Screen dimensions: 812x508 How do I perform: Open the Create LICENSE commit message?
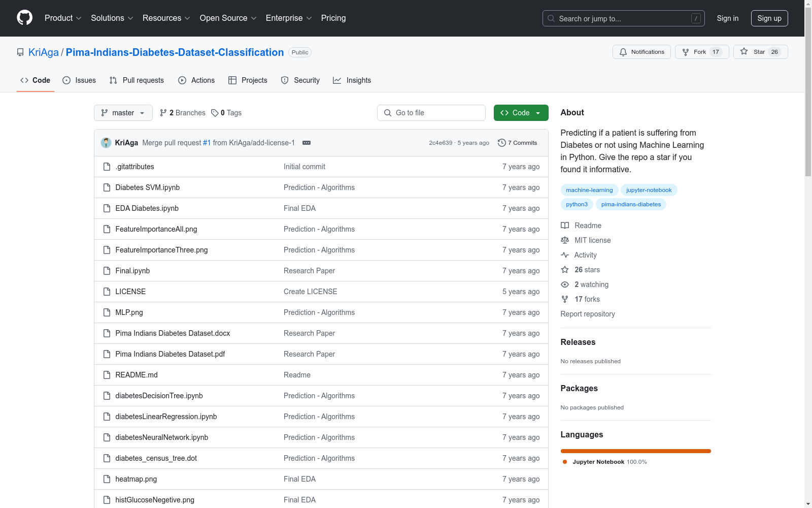[310, 292]
